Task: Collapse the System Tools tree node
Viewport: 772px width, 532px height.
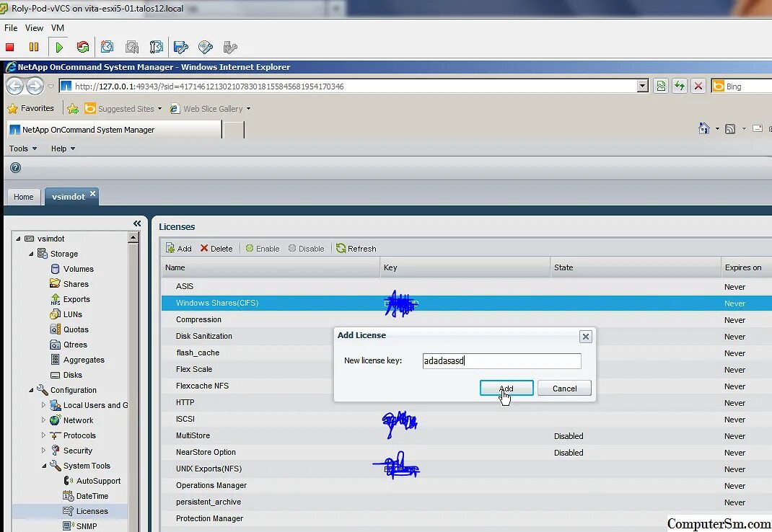Action: [44, 466]
